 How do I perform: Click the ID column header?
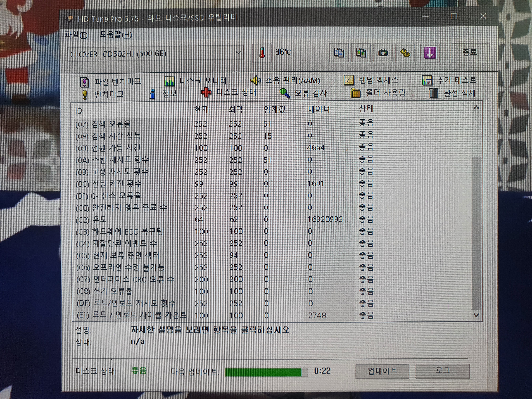79,111
